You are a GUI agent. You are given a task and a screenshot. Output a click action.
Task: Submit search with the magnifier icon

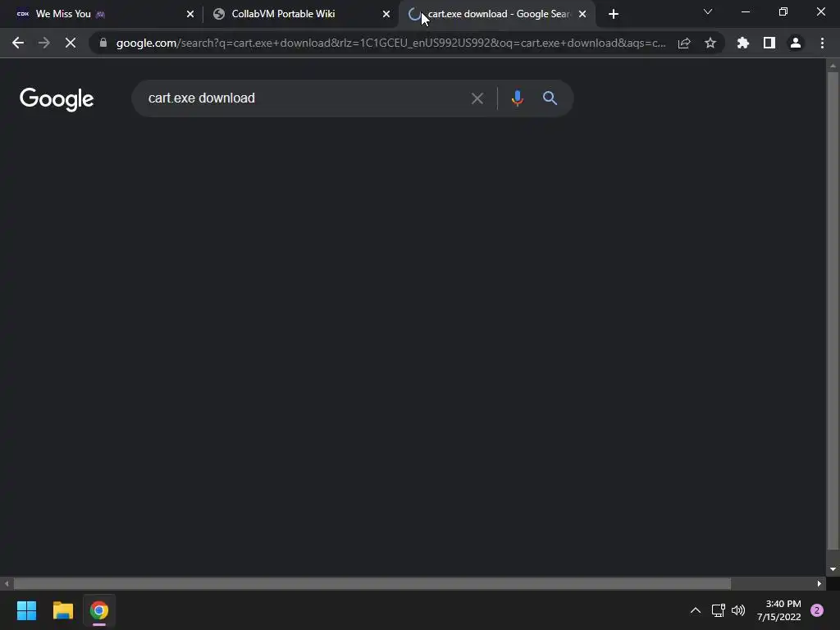click(550, 98)
